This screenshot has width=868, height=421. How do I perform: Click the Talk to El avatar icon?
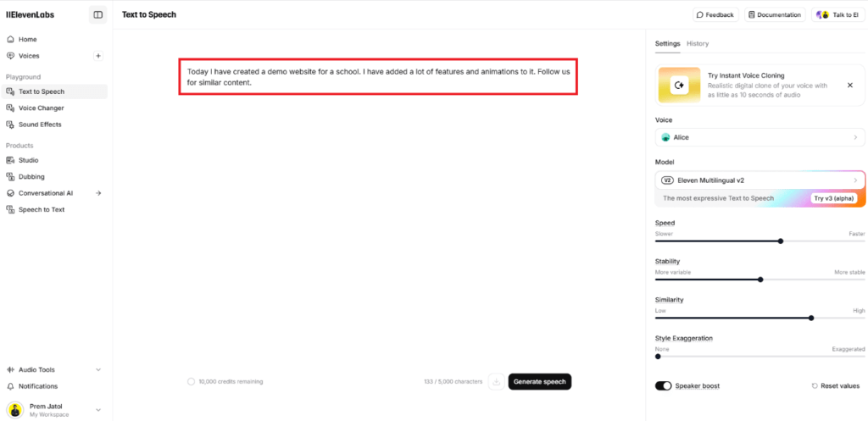[822, 15]
